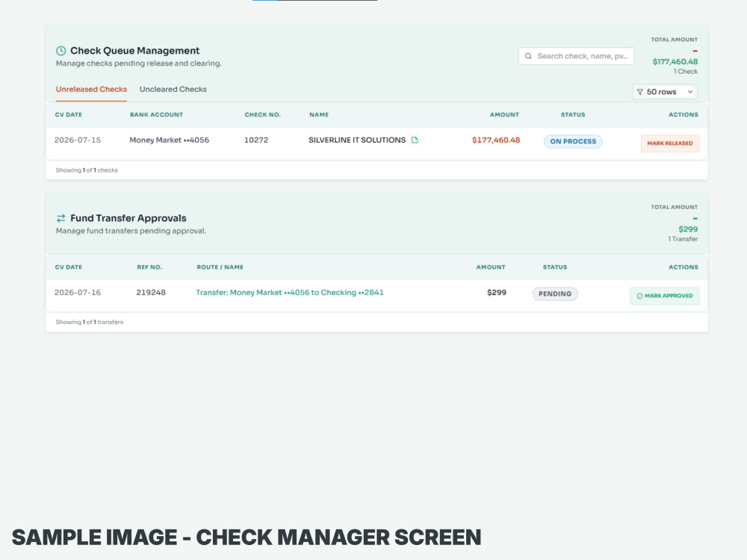Click the Mark Released button

[x=670, y=143]
